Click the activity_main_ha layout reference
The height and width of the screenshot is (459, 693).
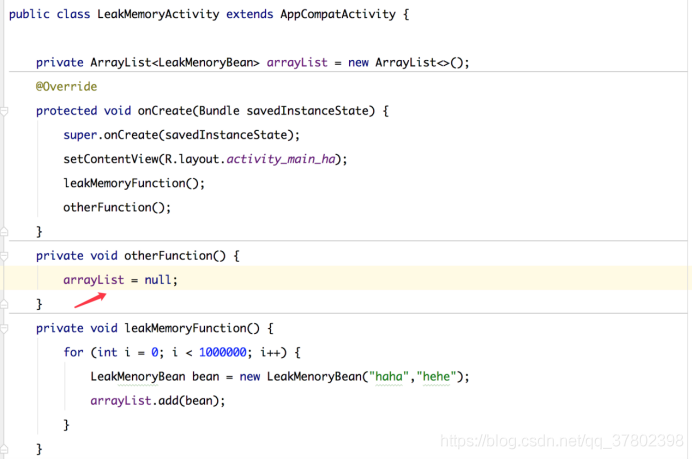click(281, 159)
